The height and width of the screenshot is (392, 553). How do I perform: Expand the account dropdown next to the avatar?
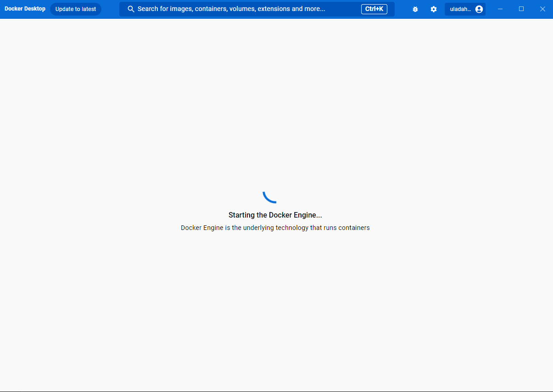(465, 9)
